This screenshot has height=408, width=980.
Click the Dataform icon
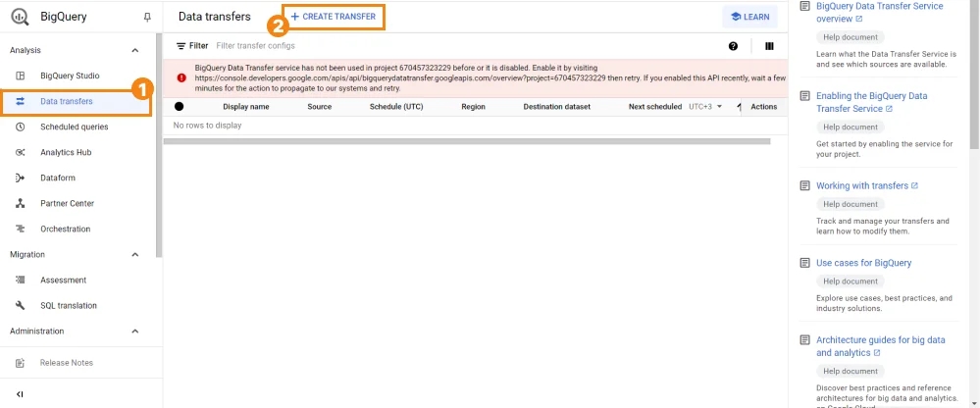[20, 178]
